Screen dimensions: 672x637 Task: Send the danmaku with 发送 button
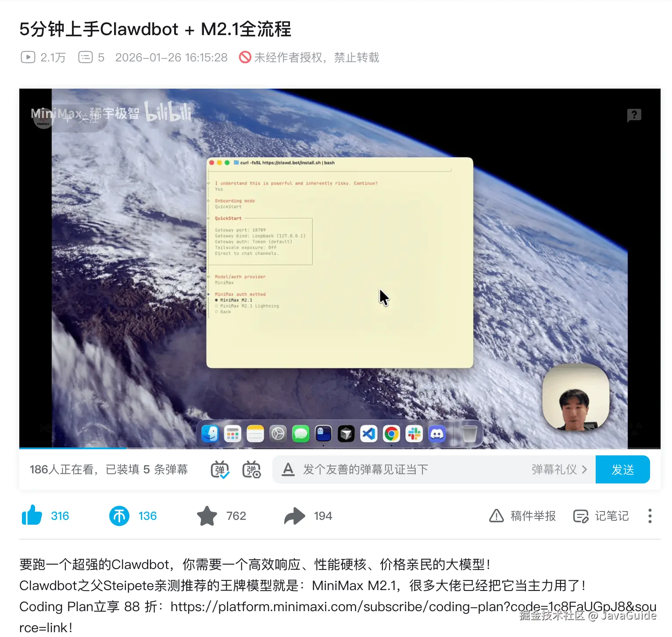[x=622, y=469]
